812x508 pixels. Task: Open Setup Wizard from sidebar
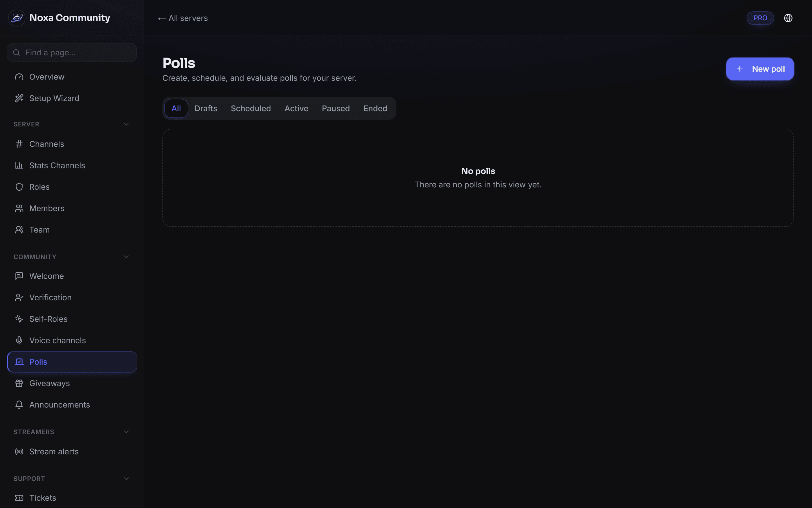pos(72,98)
